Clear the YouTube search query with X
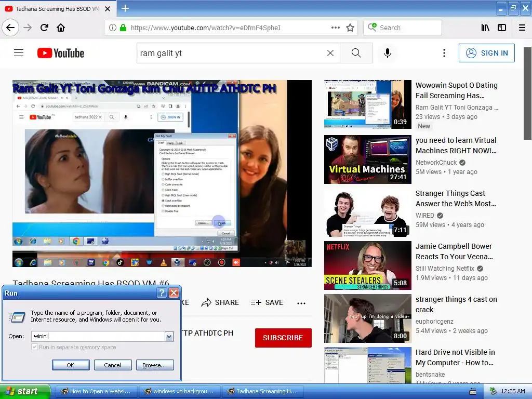This screenshot has width=532, height=399. (x=330, y=53)
